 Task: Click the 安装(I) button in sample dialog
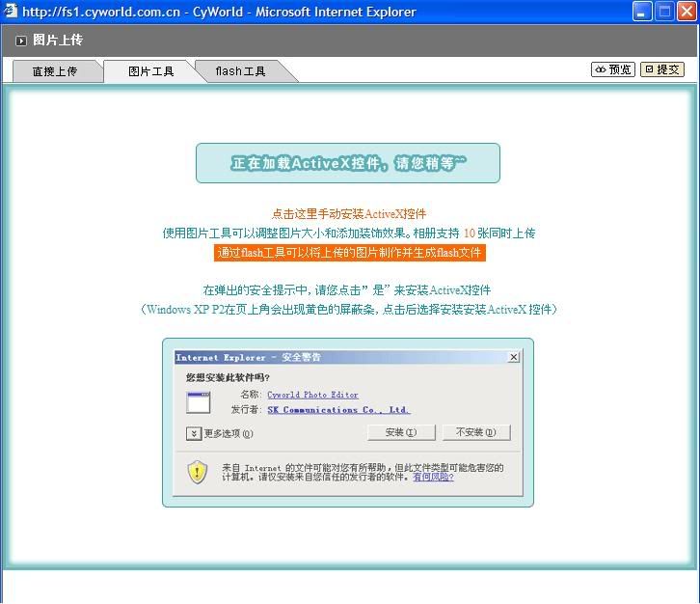pos(401,432)
